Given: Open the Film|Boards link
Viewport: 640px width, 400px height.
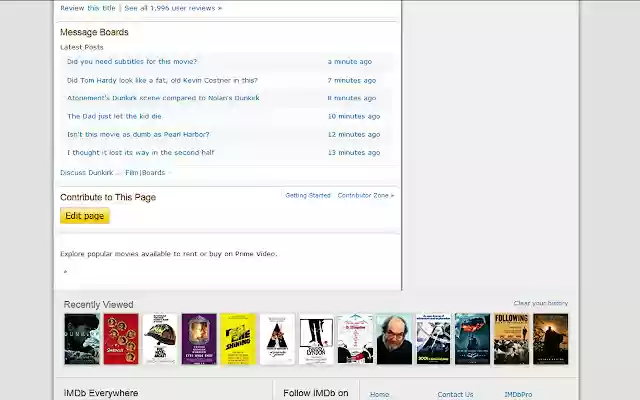Looking at the screenshot, I should (x=145, y=173).
